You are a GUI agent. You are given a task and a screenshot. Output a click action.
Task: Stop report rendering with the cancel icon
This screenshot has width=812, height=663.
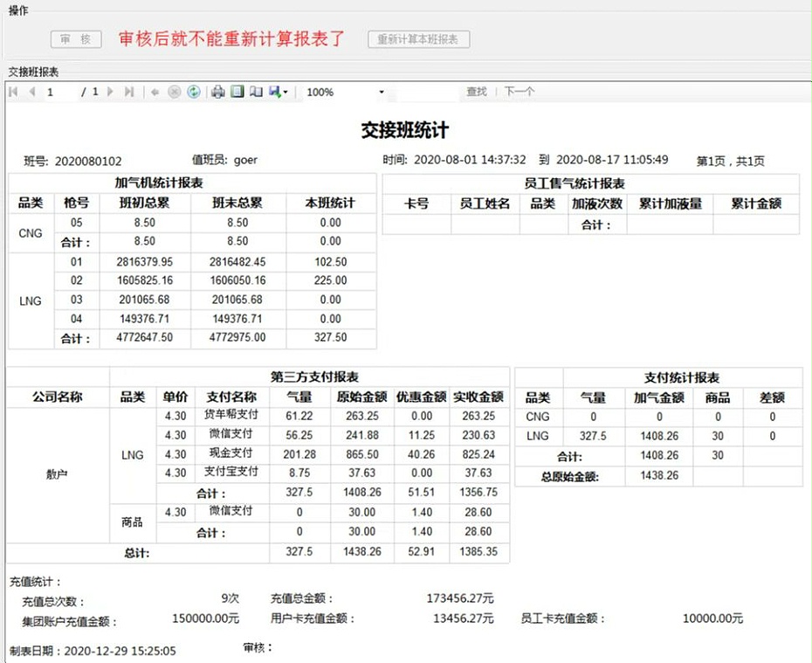point(173,92)
